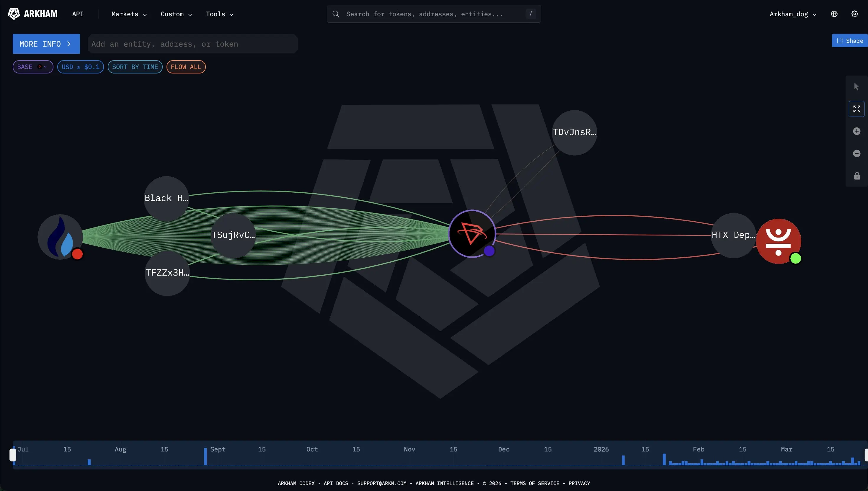Click the HTX flame entity node
The width and height of the screenshot is (868, 491).
tap(60, 237)
